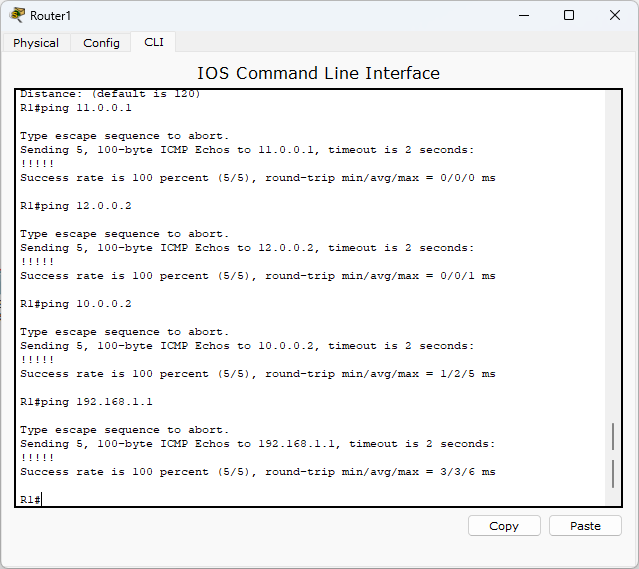Click the 'Distance: (default is 120)' line
The image size is (639, 569).
(x=110, y=94)
